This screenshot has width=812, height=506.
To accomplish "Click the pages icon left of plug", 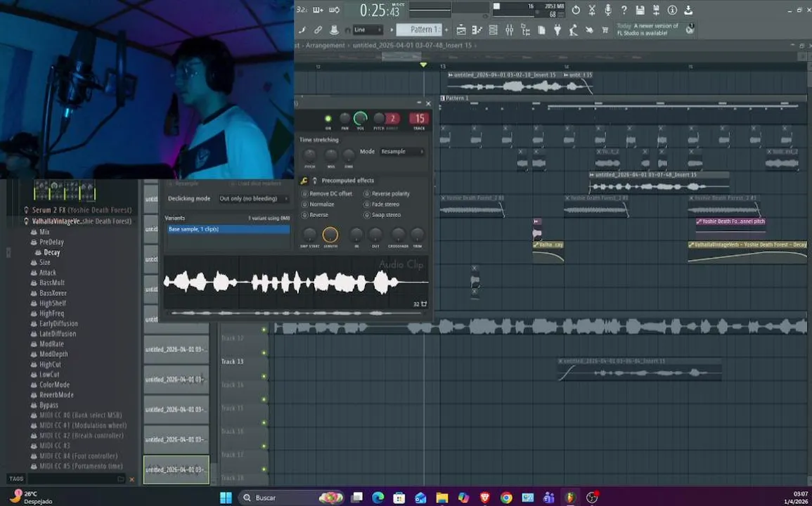I will pos(541,30).
